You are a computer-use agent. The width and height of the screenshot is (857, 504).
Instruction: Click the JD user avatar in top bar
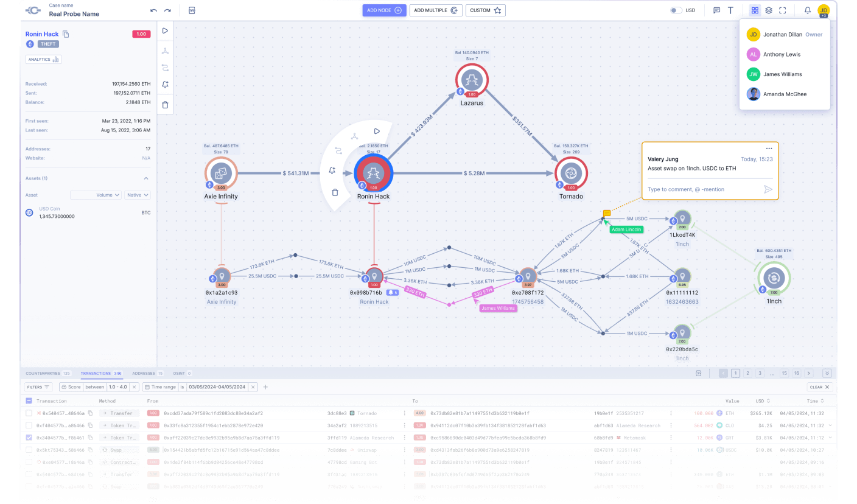[x=824, y=10]
